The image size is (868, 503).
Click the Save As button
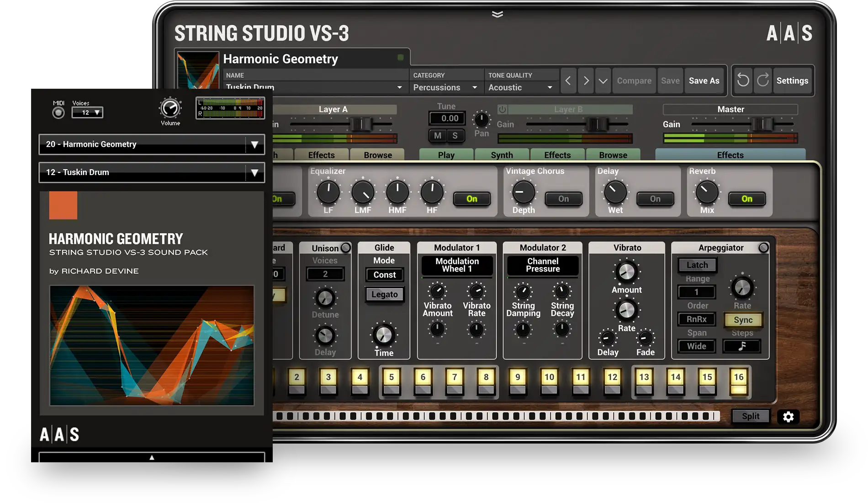704,81
